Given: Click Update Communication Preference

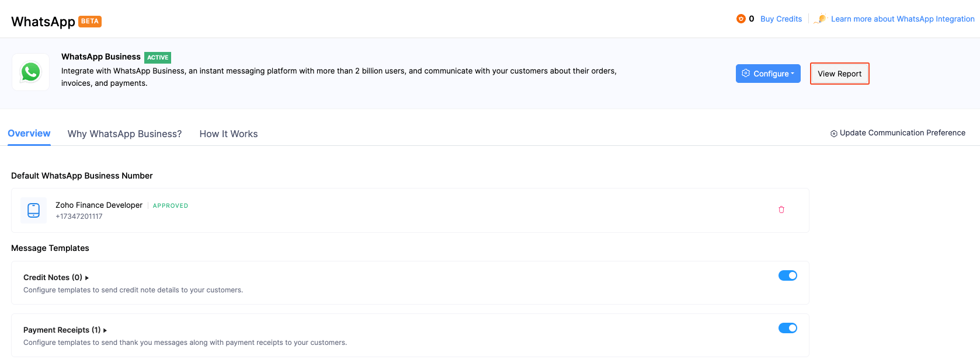Looking at the screenshot, I should coord(902,133).
